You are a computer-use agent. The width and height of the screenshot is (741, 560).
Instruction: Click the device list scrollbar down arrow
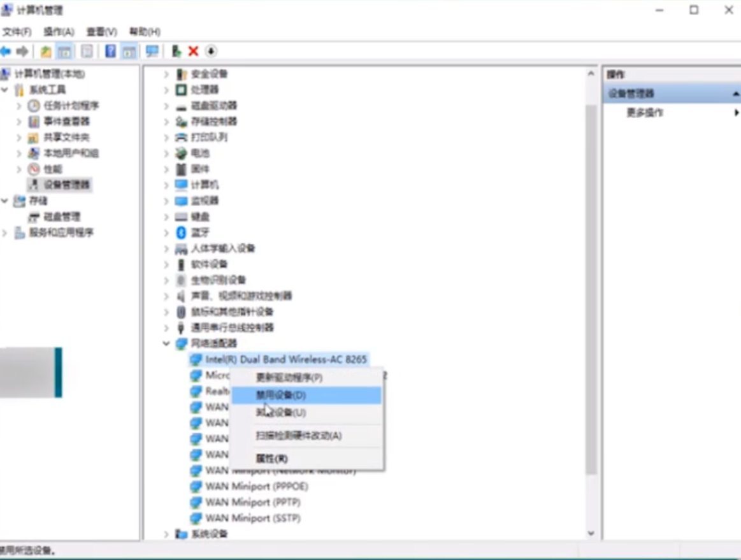[591, 533]
